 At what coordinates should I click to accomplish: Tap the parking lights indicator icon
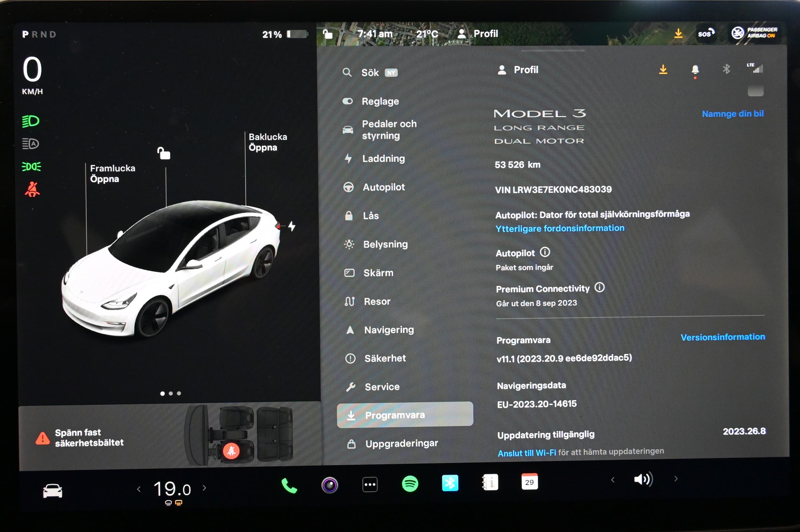(31, 167)
